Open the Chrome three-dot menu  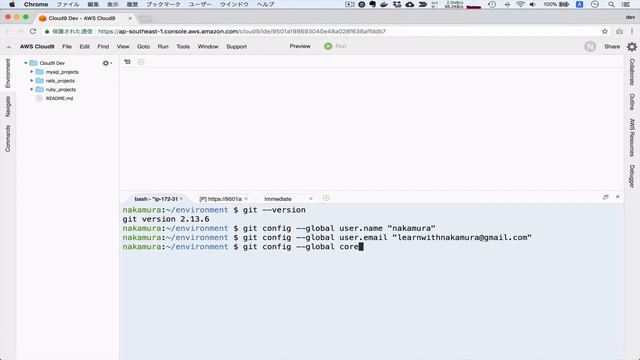[632, 31]
